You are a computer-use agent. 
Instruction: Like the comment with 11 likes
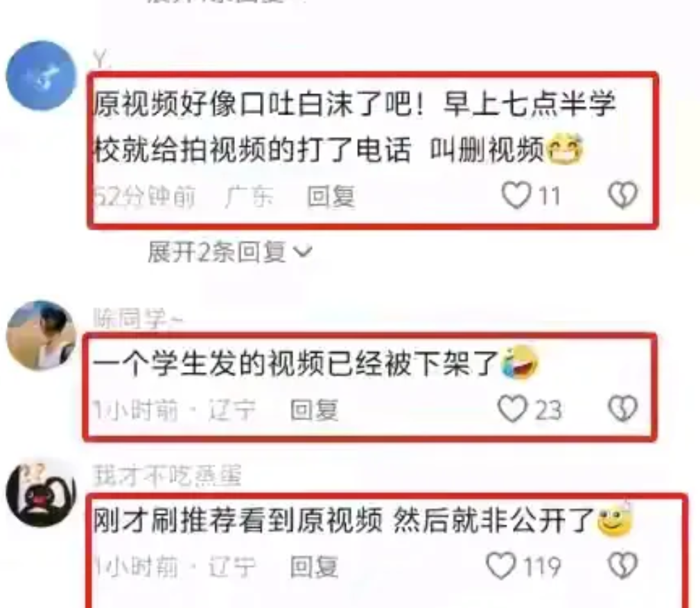coord(516,196)
